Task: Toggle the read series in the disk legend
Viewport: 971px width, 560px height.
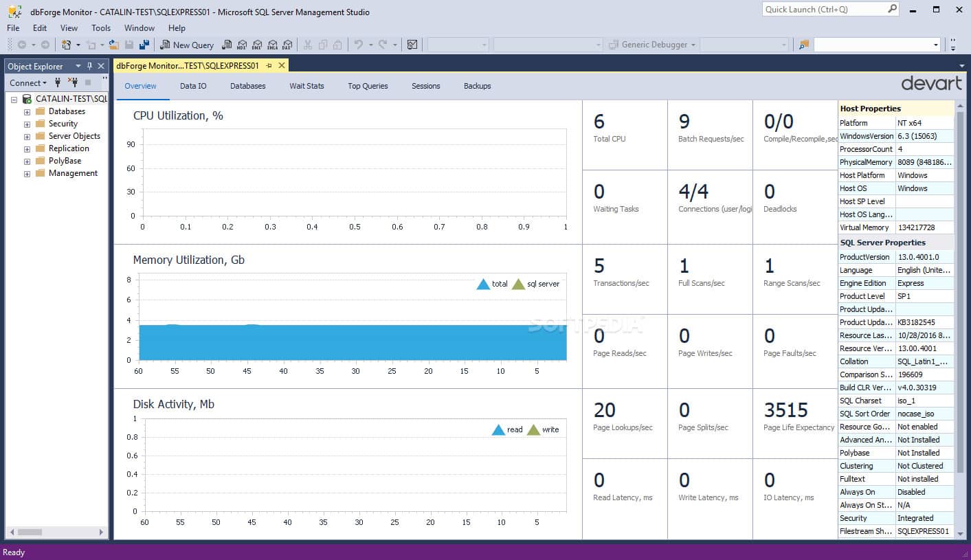Action: (x=507, y=429)
